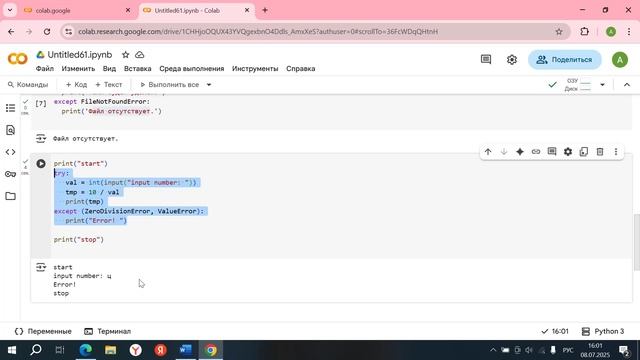Open find and replace sidebar icon

click(x=11, y=130)
